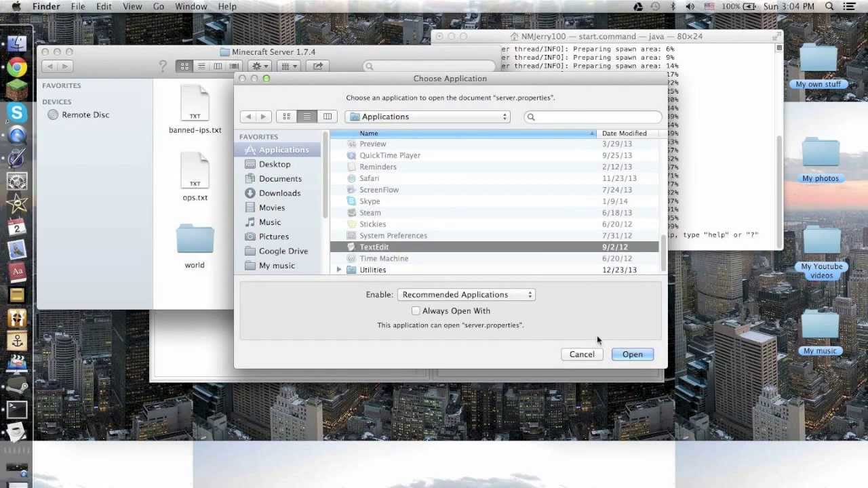
Task: Go forward in Choose Application dialog
Action: [264, 117]
